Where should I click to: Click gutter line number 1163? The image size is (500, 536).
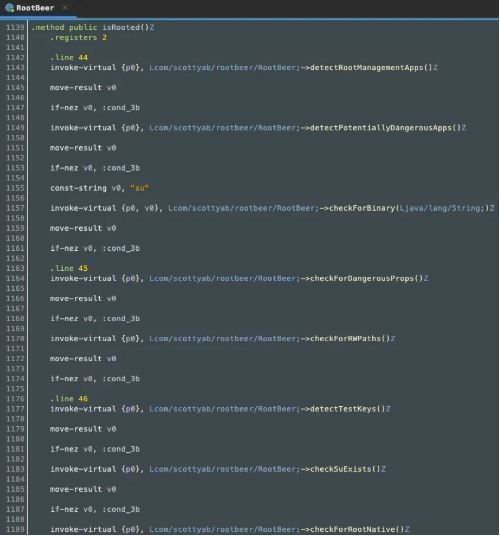click(15, 268)
